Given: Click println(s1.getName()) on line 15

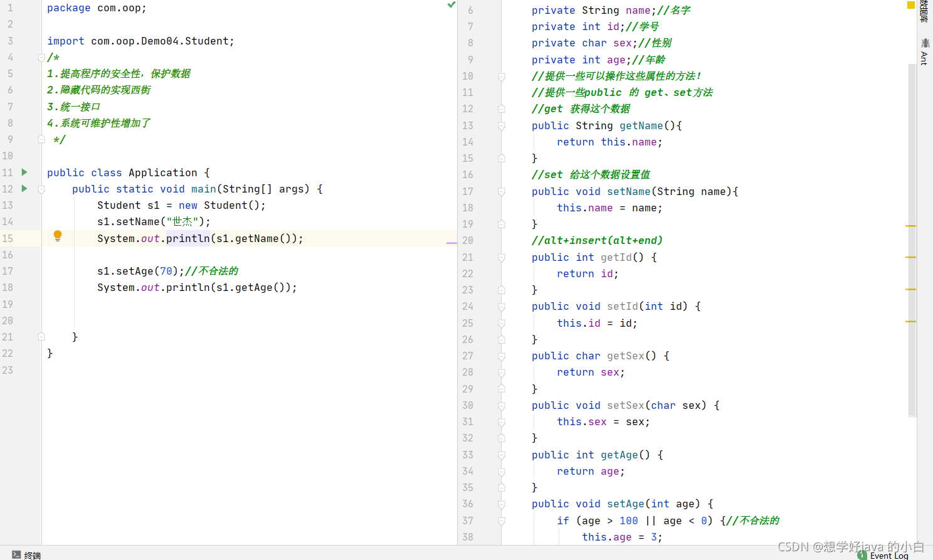Looking at the screenshot, I should (x=235, y=239).
